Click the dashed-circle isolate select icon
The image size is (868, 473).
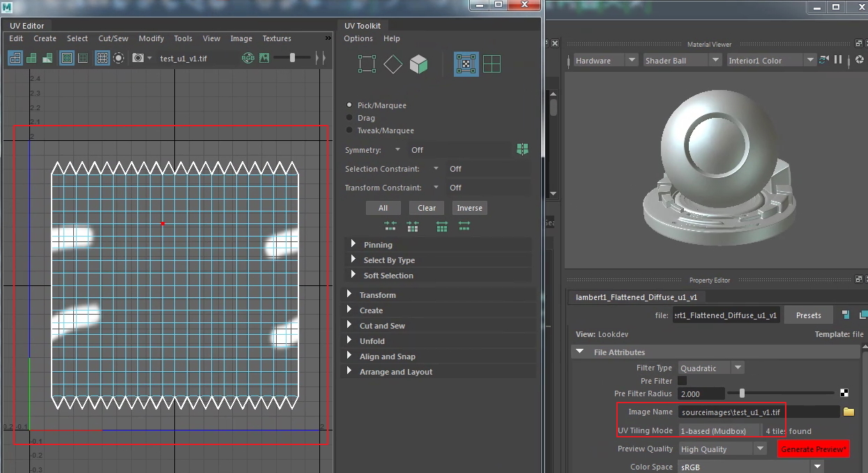[119, 58]
